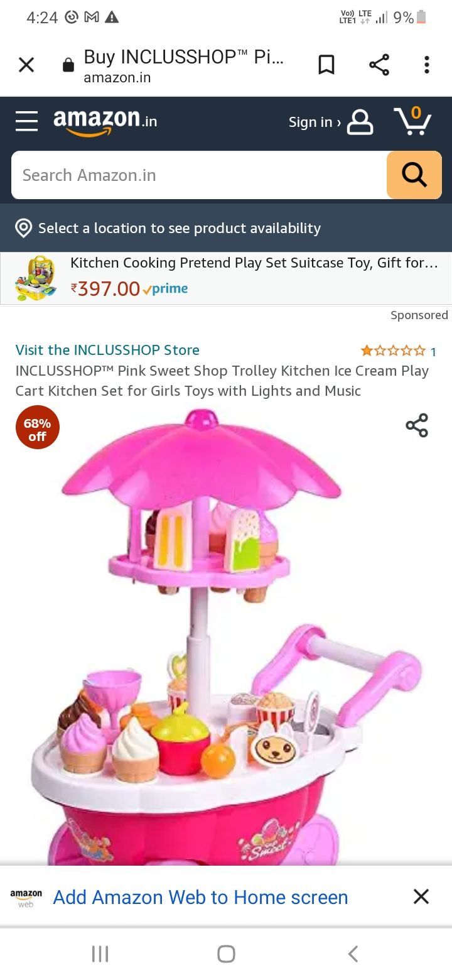Visit the INCLUSSHOP Store
This screenshot has width=452, height=980.
107,350
